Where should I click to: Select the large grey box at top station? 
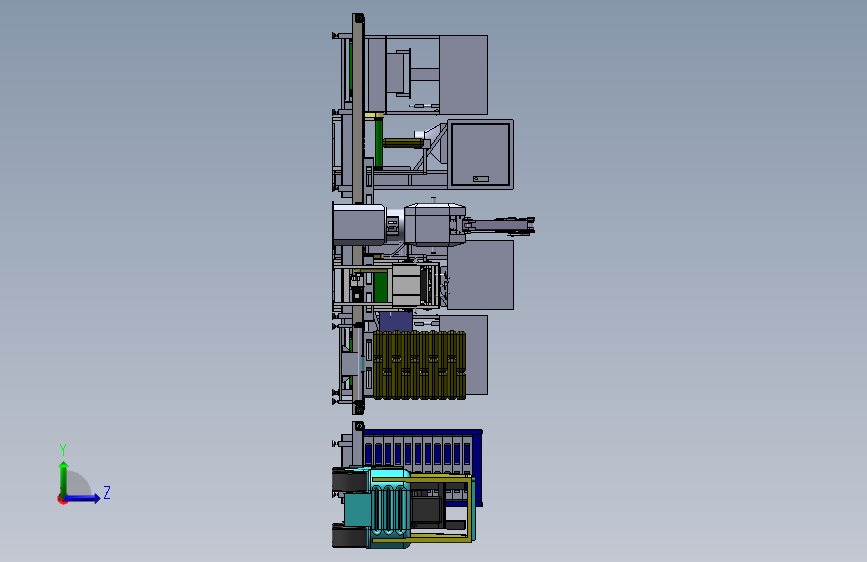[463, 75]
